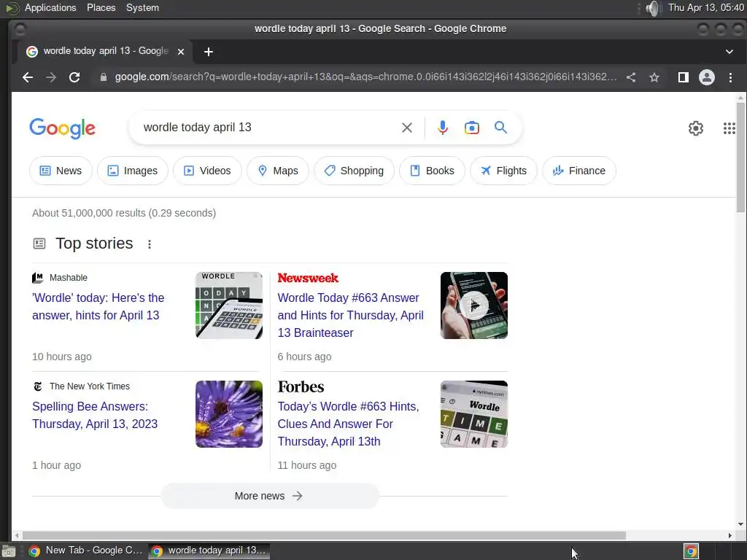Search by image with camera icon
The height and width of the screenshot is (560, 747).
[472, 128]
